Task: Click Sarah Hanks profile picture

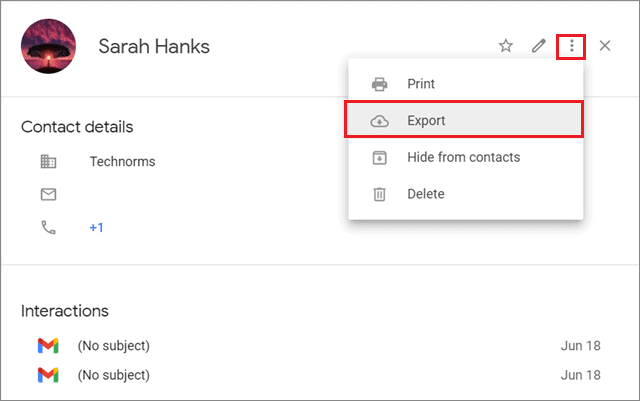Action: tap(49, 46)
